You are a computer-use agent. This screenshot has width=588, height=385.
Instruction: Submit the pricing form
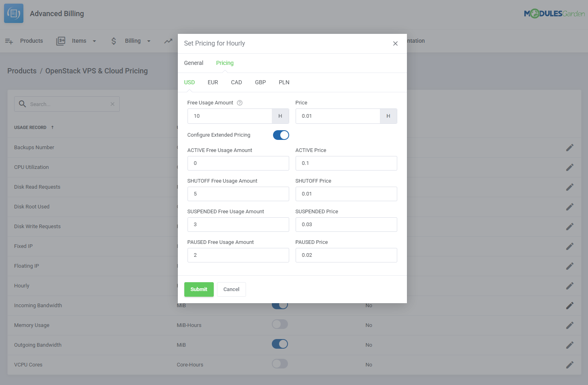pos(199,289)
